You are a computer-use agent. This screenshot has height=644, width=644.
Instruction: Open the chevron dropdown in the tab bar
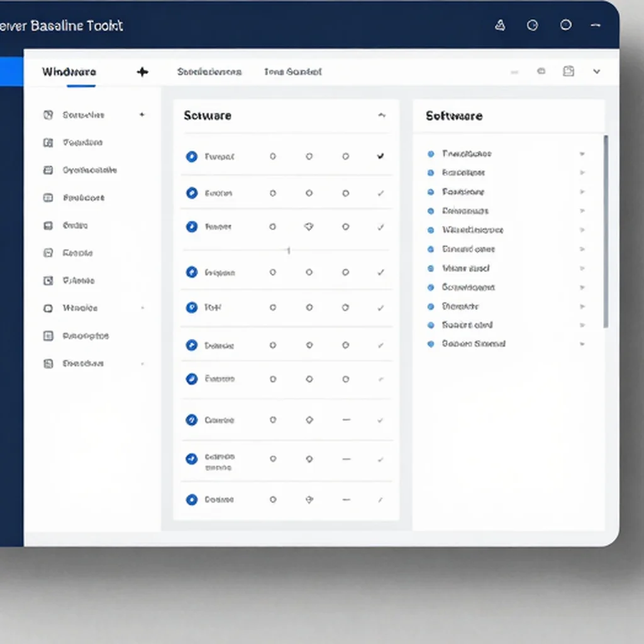coord(597,72)
